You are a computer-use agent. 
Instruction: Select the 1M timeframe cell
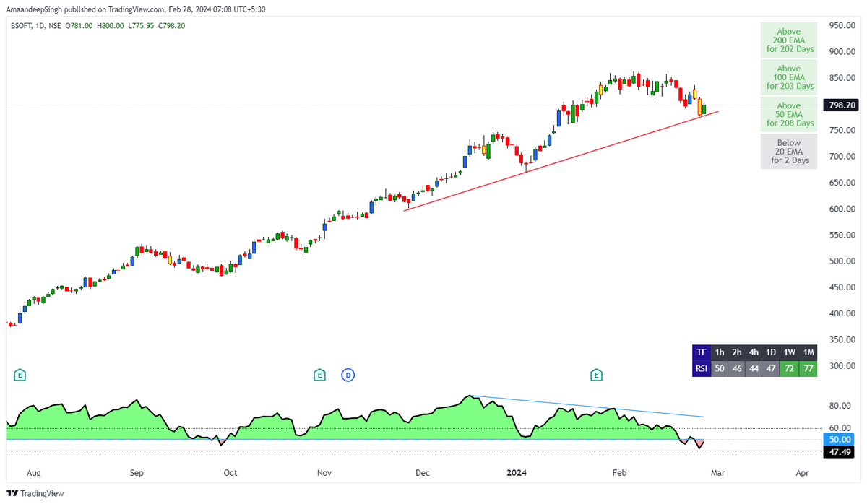[x=809, y=352]
